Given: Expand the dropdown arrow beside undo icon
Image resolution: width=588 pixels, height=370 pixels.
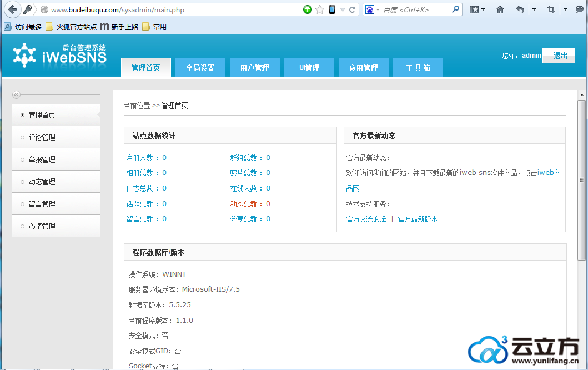Looking at the screenshot, I should pyautogui.click(x=534, y=9).
